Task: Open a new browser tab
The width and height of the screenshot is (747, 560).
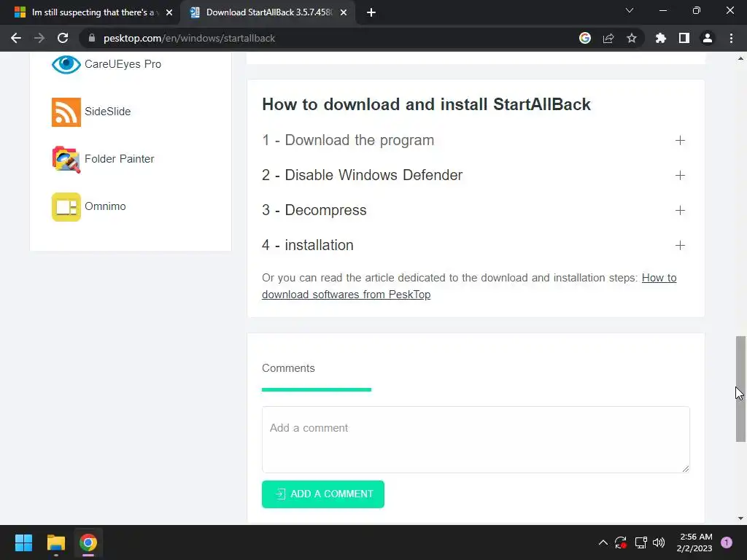Action: pyautogui.click(x=371, y=12)
